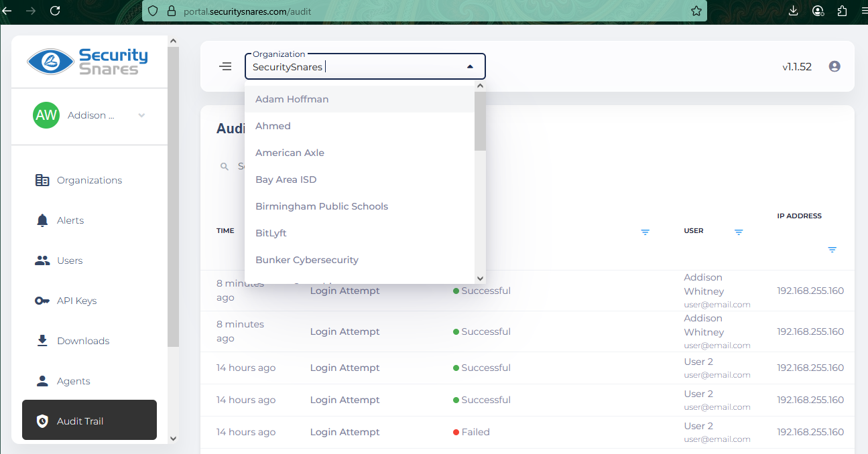Click the IP 192.168.255.160 in Failed row
This screenshot has height=454, width=868.
pyautogui.click(x=810, y=432)
